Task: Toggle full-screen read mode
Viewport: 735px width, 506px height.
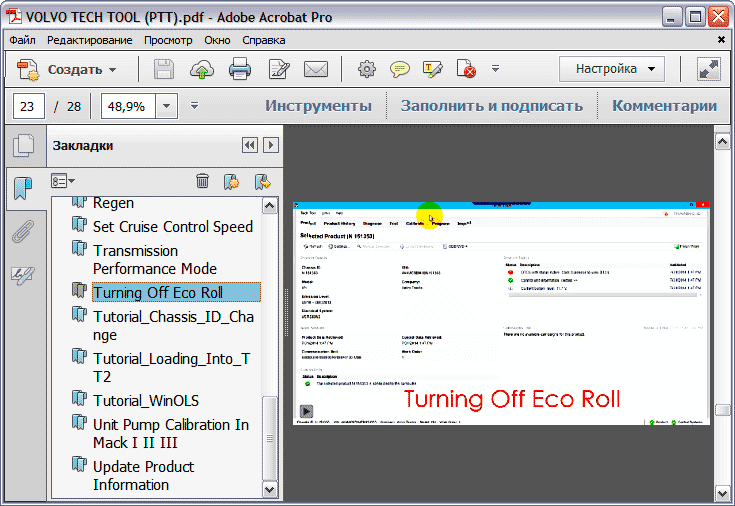Action: tap(708, 70)
